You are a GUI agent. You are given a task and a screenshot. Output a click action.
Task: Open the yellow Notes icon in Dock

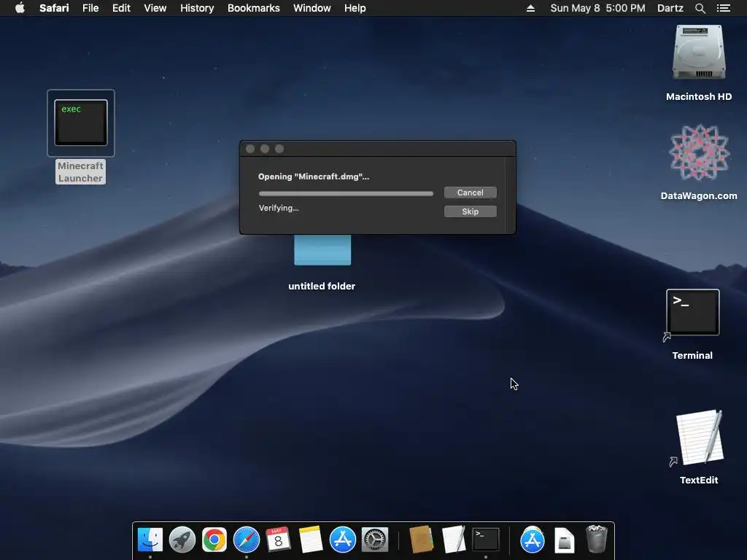(x=311, y=540)
